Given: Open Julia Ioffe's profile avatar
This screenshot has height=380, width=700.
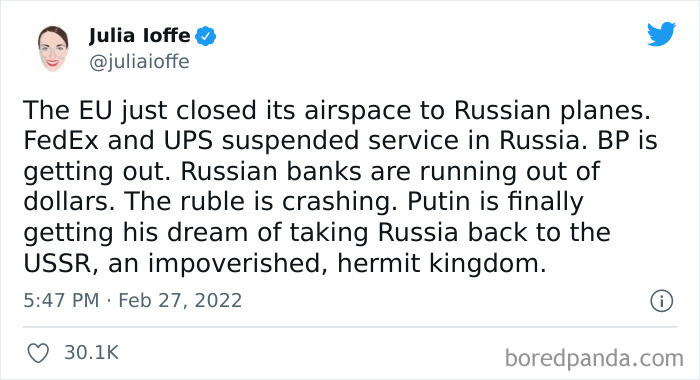Looking at the screenshot, I should pyautogui.click(x=53, y=49).
